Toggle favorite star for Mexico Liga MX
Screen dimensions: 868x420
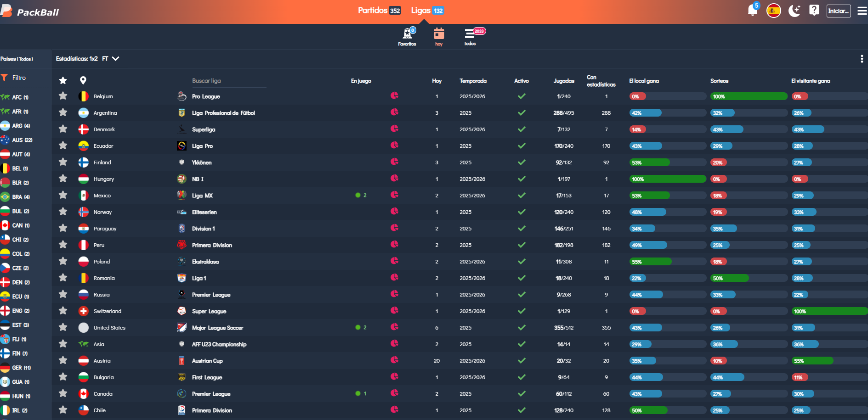click(x=63, y=195)
